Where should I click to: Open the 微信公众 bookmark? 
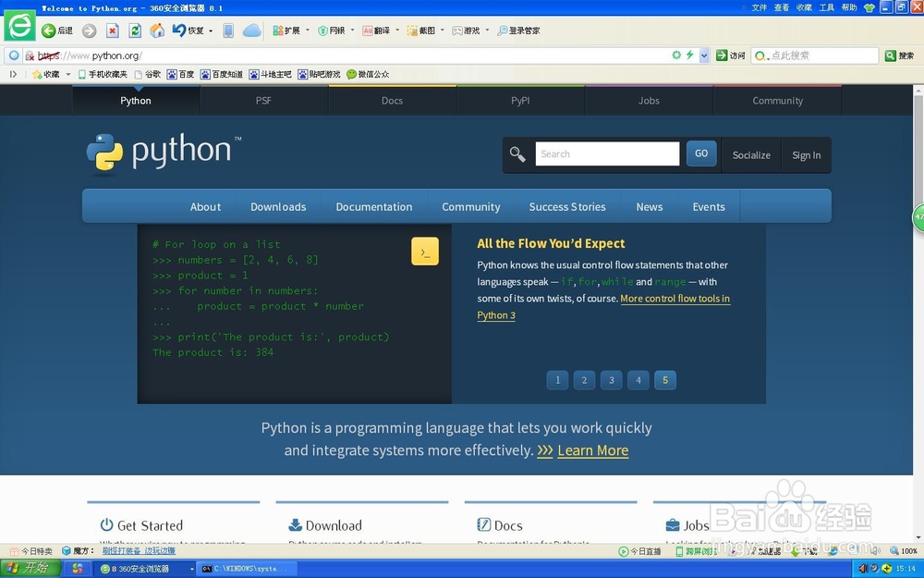point(369,74)
